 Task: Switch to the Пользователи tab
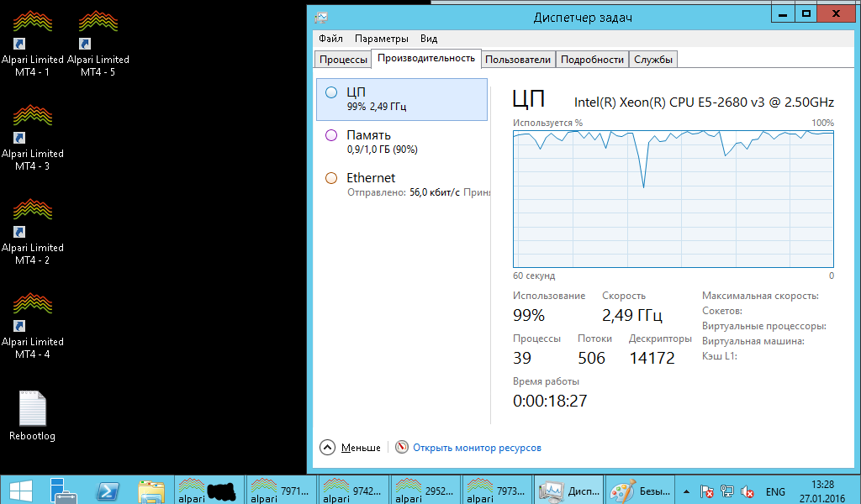coord(518,60)
